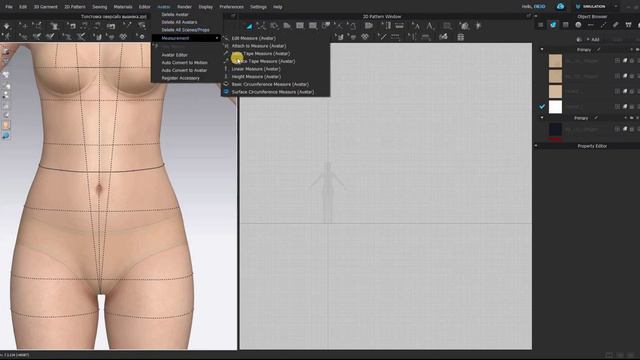Click the pop-out icon of 2D Pattern Window
This screenshot has width=640, height=360.
(528, 16)
